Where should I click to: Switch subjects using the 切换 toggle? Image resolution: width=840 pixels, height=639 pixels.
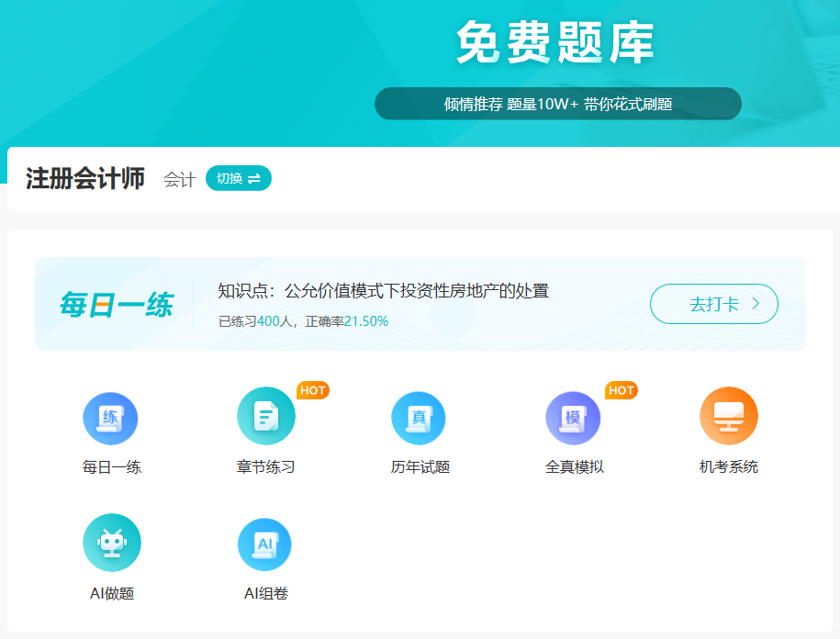point(238,178)
